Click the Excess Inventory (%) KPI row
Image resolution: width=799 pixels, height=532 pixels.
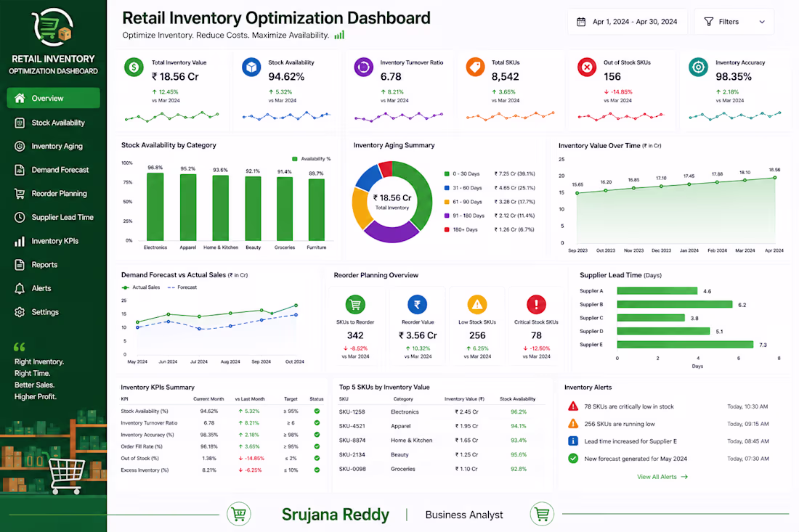tap(222, 470)
